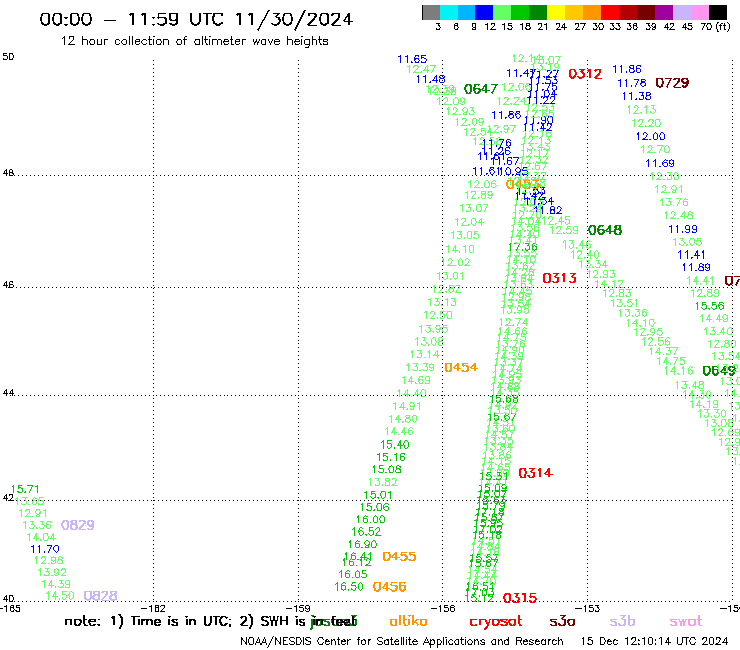
Task: Select s3a track label '0729'
Action: coord(673,83)
